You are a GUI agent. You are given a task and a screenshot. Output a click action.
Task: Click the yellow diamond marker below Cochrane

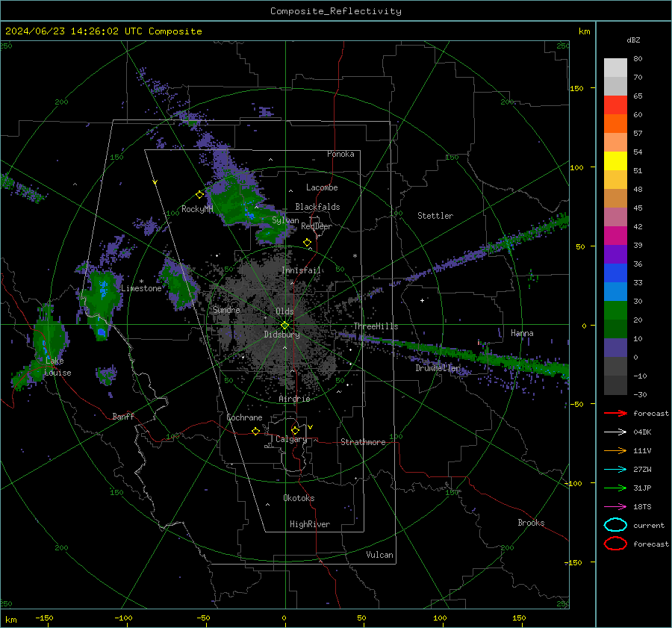tap(256, 431)
